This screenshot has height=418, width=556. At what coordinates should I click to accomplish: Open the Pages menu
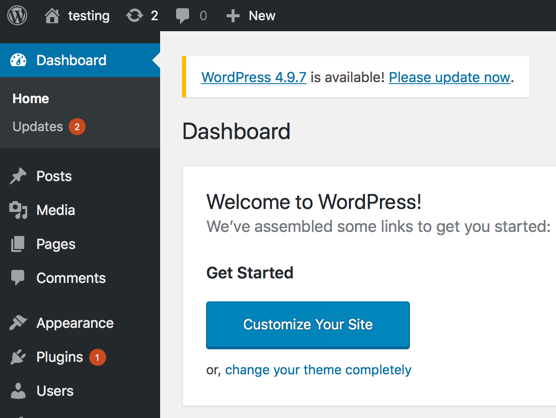pos(56,244)
